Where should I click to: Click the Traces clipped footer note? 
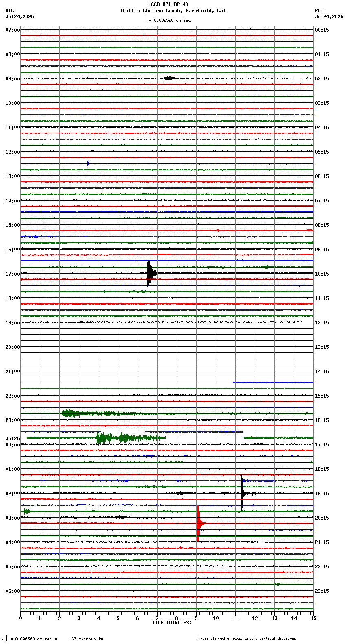pos(246,638)
